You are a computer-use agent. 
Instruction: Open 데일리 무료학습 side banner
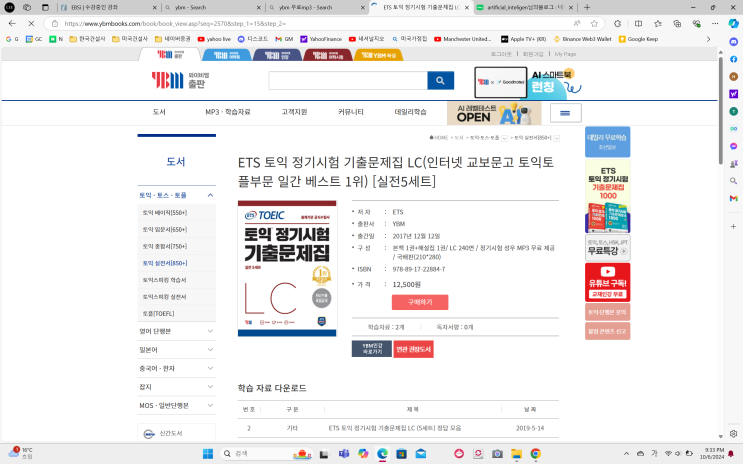(x=607, y=142)
